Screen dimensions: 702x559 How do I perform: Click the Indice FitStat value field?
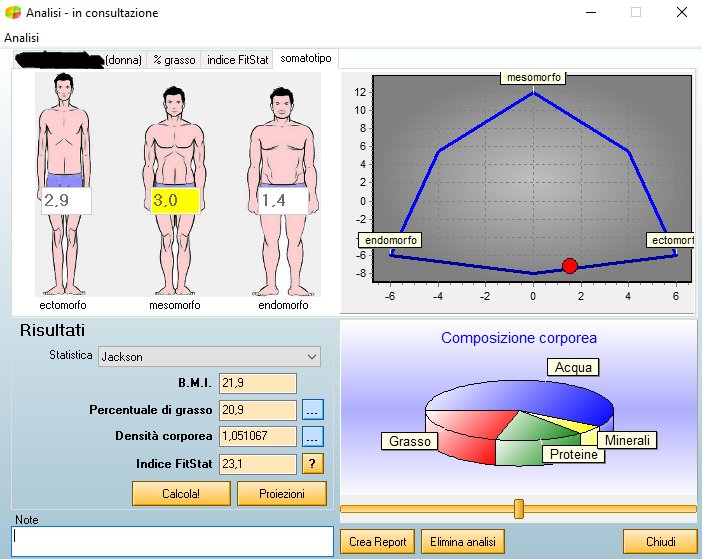[x=257, y=464]
